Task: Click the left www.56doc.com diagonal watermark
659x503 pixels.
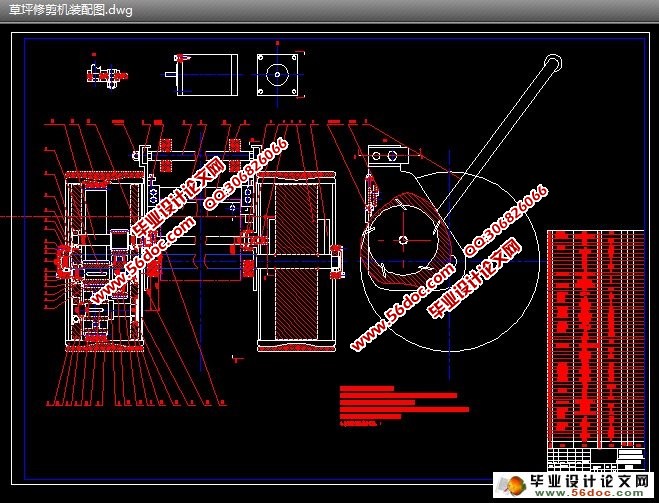Action: point(143,259)
